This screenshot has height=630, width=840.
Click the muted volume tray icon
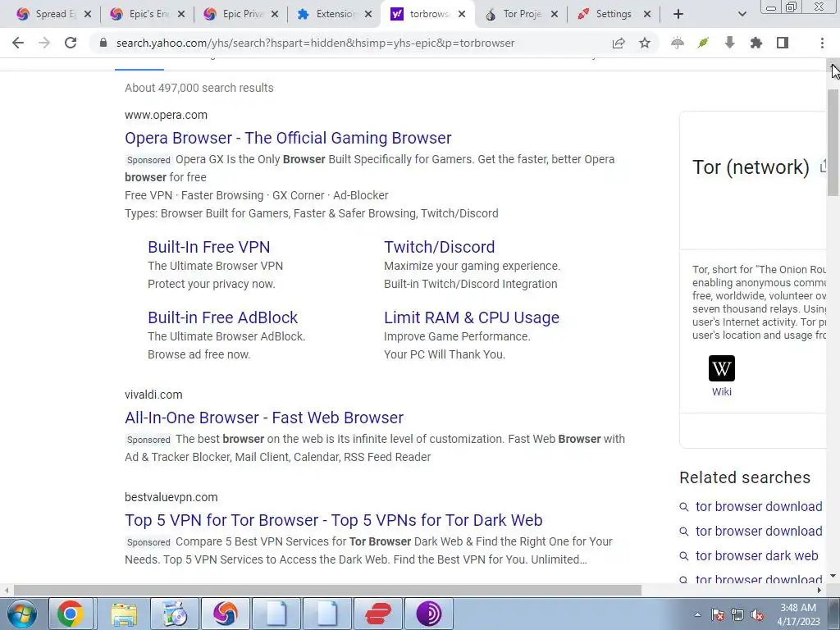pos(757,615)
